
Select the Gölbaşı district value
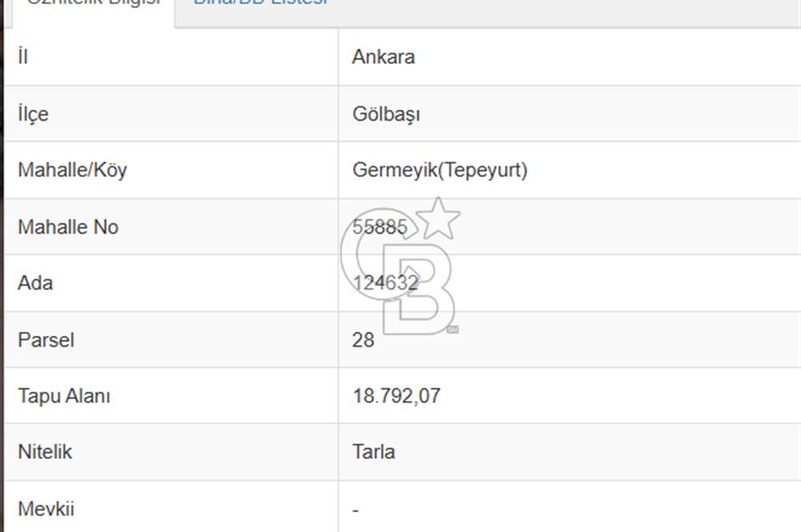[x=386, y=115]
